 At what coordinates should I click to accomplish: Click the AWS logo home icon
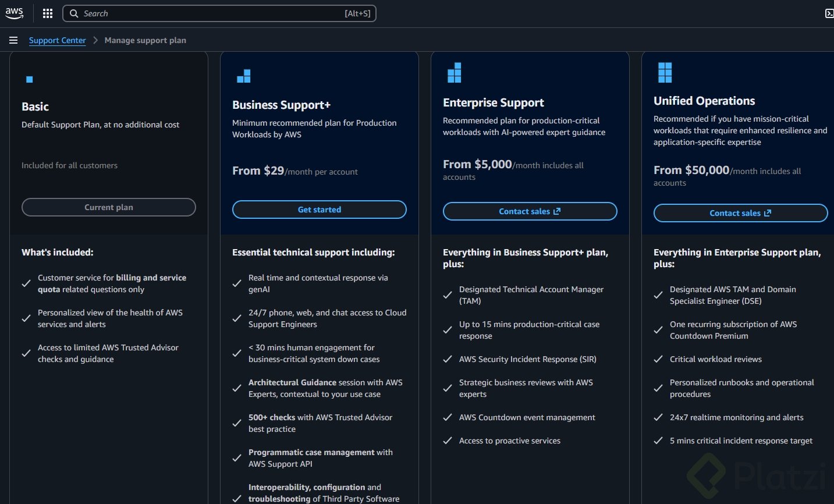(14, 13)
